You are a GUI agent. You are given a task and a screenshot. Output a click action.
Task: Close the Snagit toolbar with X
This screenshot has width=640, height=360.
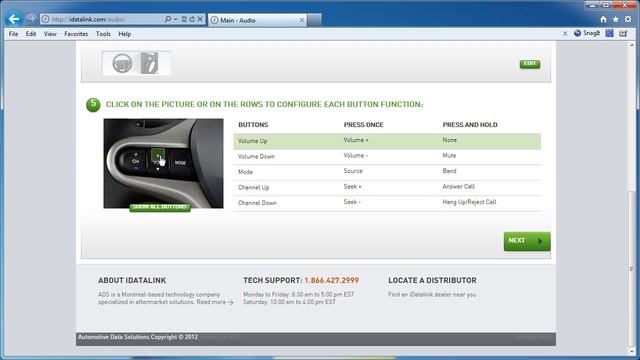pos(565,33)
